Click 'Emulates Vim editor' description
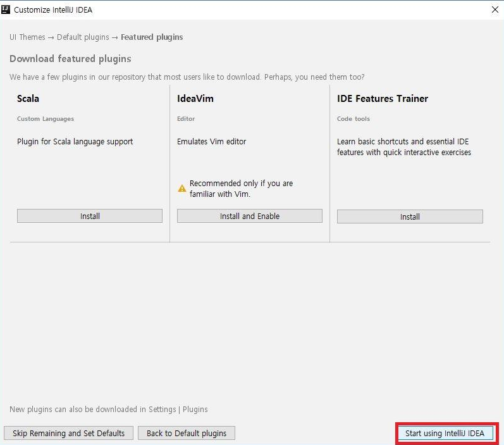Screen dimensions: 504x445 point(211,142)
